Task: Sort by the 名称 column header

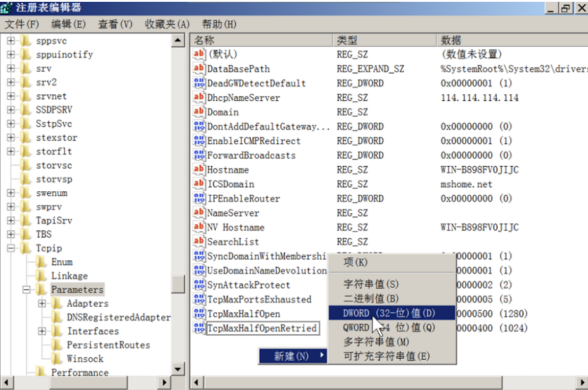Action: point(261,40)
